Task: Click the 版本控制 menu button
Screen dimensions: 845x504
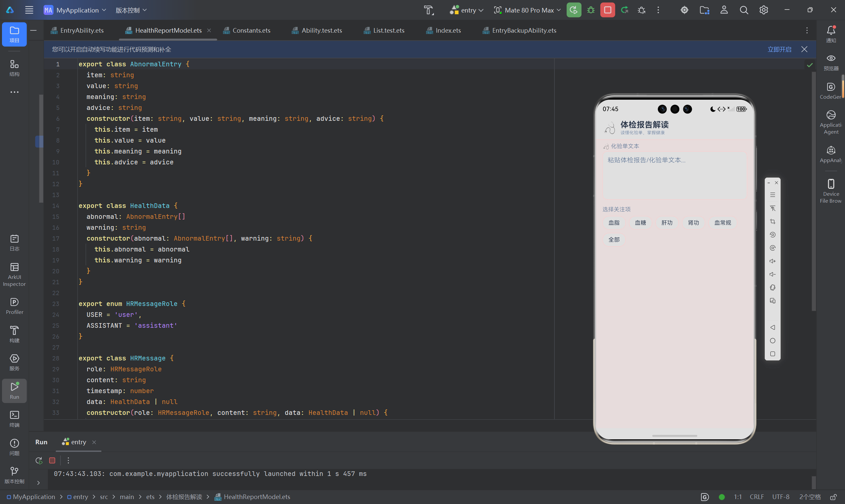Action: click(131, 10)
